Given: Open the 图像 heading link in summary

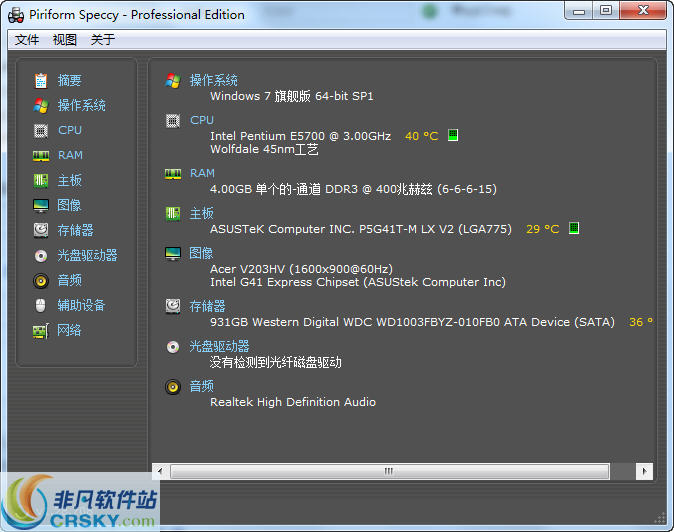Looking at the screenshot, I should click(201, 253).
